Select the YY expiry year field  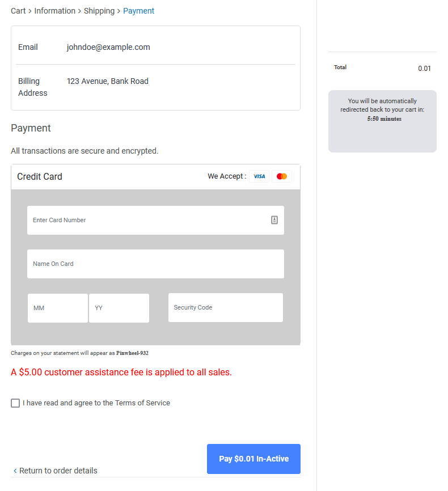click(x=119, y=308)
